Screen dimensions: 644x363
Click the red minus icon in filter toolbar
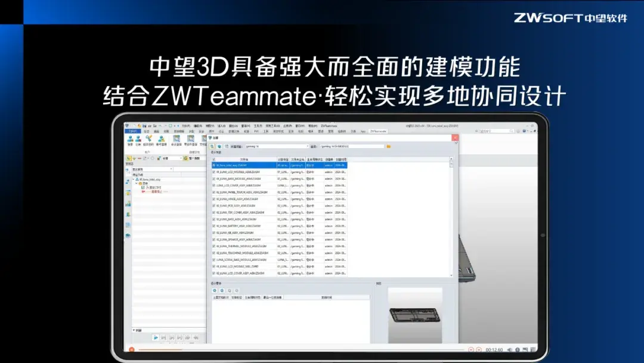click(139, 158)
